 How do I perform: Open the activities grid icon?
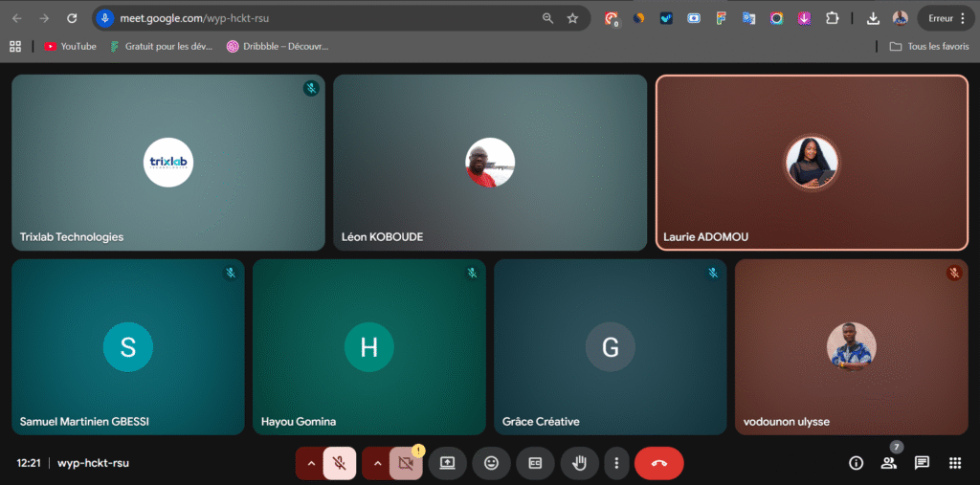(954, 463)
